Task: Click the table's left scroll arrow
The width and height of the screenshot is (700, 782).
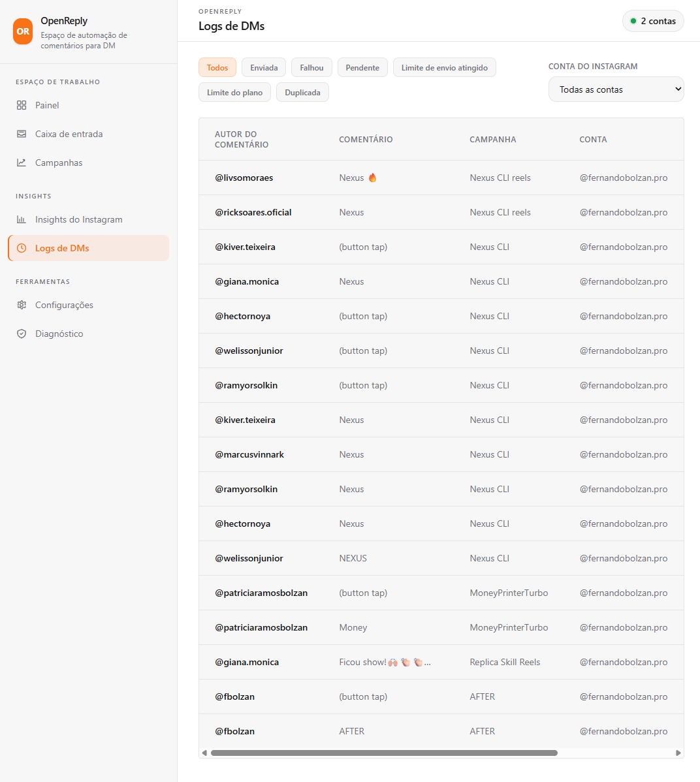Action: [204, 753]
